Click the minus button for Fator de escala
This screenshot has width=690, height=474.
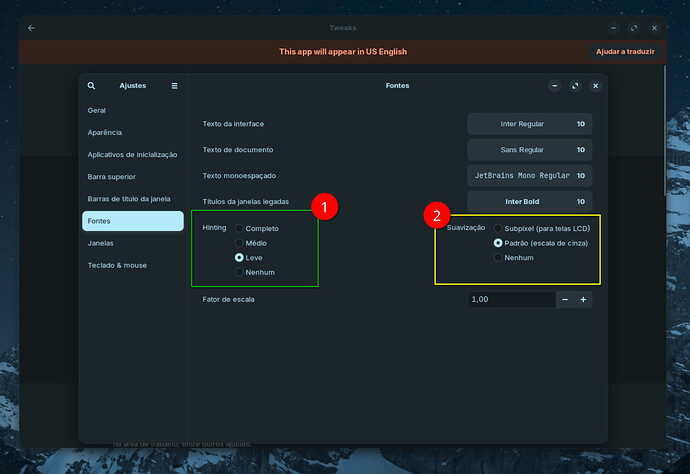565,299
